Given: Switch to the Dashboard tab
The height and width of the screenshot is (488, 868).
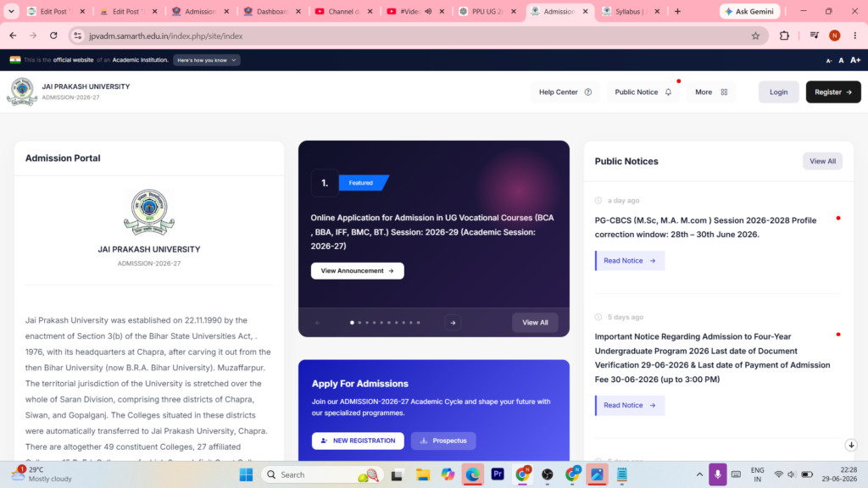Looking at the screenshot, I should coord(271,11).
